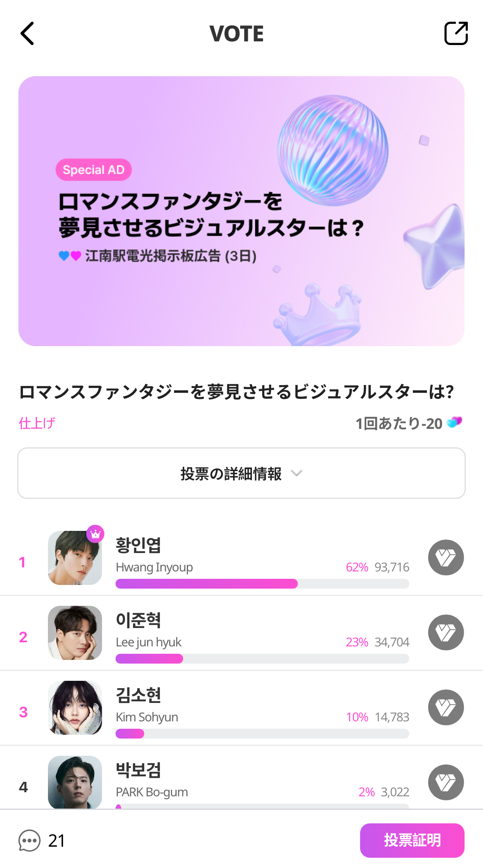Tap the back arrow icon
Image resolution: width=483 pixels, height=868 pixels.
[x=27, y=33]
